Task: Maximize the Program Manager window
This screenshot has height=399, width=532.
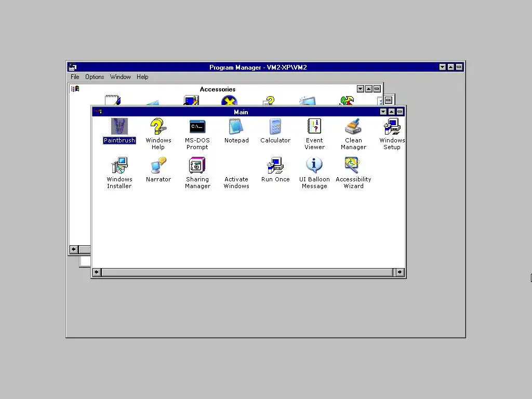Action: 450,67
